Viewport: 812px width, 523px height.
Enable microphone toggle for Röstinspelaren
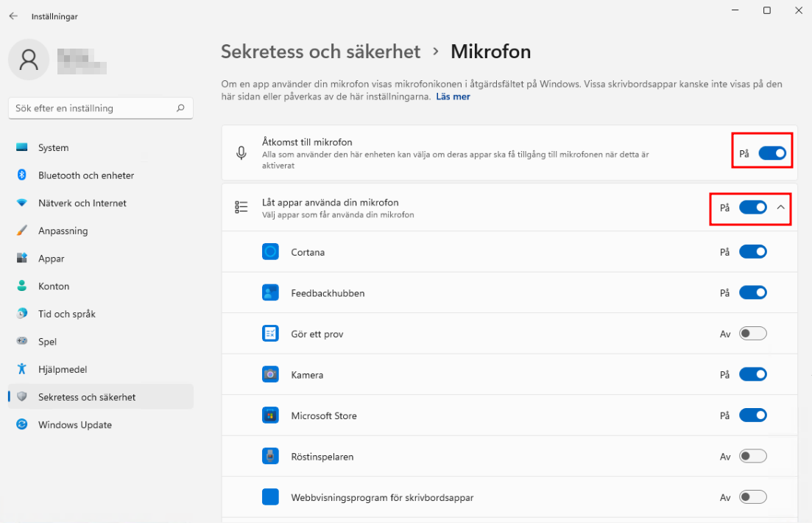[753, 456]
